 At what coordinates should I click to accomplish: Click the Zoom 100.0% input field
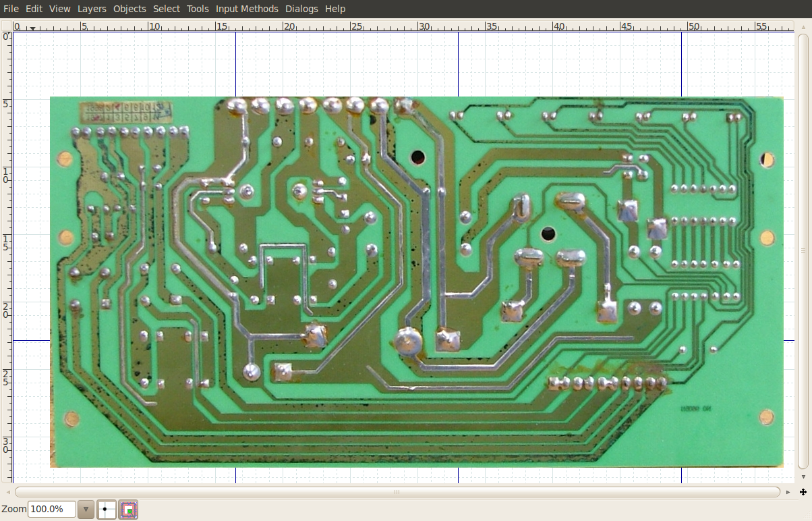[x=51, y=510]
